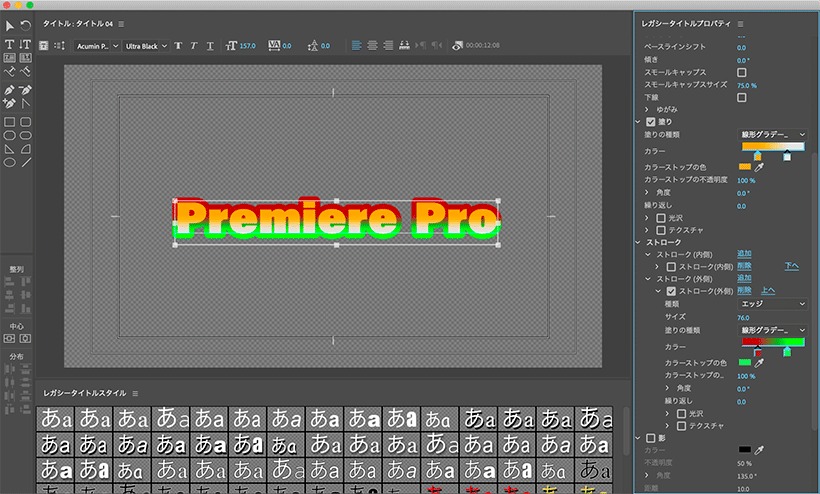Enable 影 shadow checkbox
This screenshot has width=820, height=494.
651,438
